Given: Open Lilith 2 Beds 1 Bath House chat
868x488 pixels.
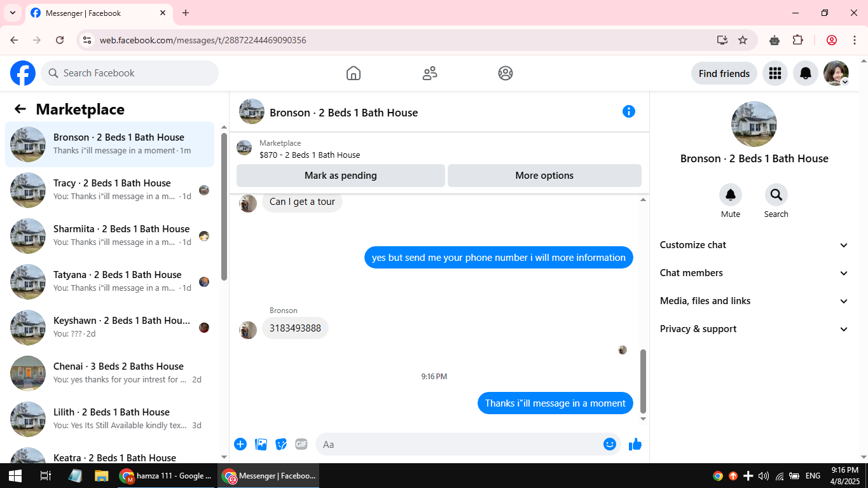Looking at the screenshot, I should [110, 419].
